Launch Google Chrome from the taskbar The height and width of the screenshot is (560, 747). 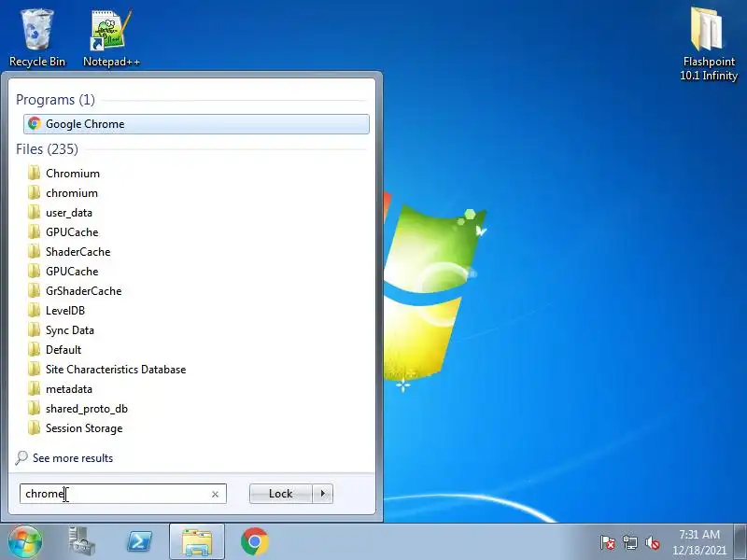point(254,541)
